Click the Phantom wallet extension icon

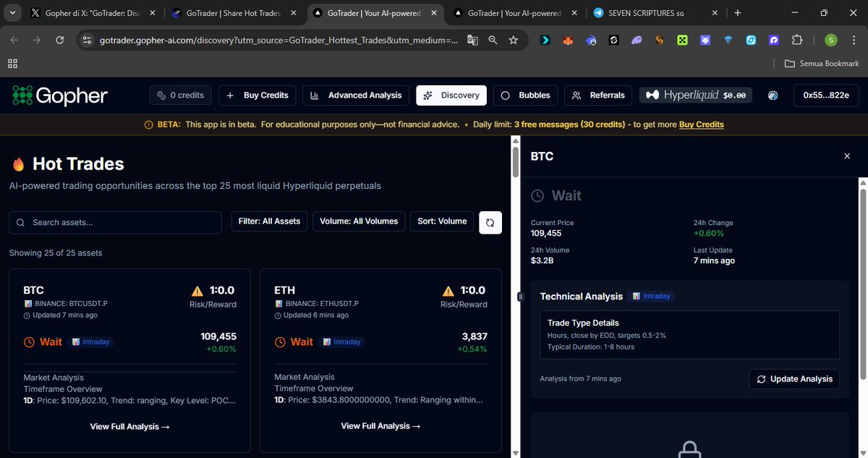pyautogui.click(x=636, y=41)
